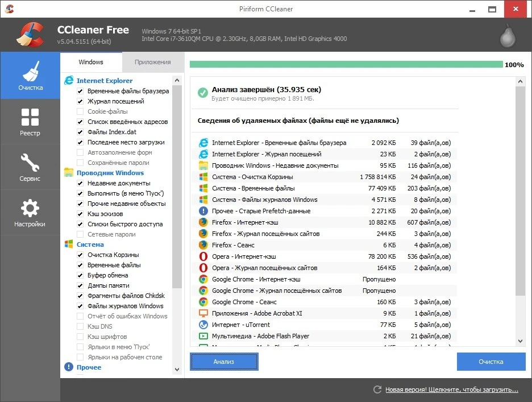Enable the Cookie-файлы checkbox
The width and height of the screenshot is (532, 402).
[x=80, y=111]
